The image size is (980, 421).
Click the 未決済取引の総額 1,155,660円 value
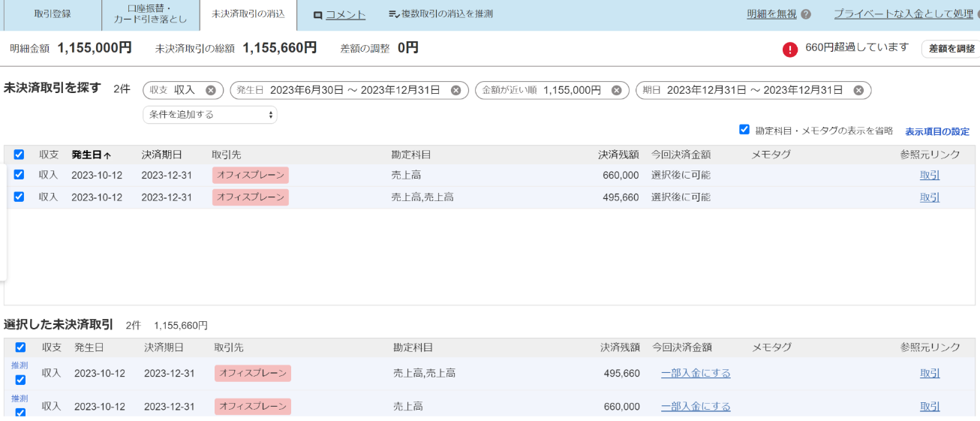coord(279,48)
